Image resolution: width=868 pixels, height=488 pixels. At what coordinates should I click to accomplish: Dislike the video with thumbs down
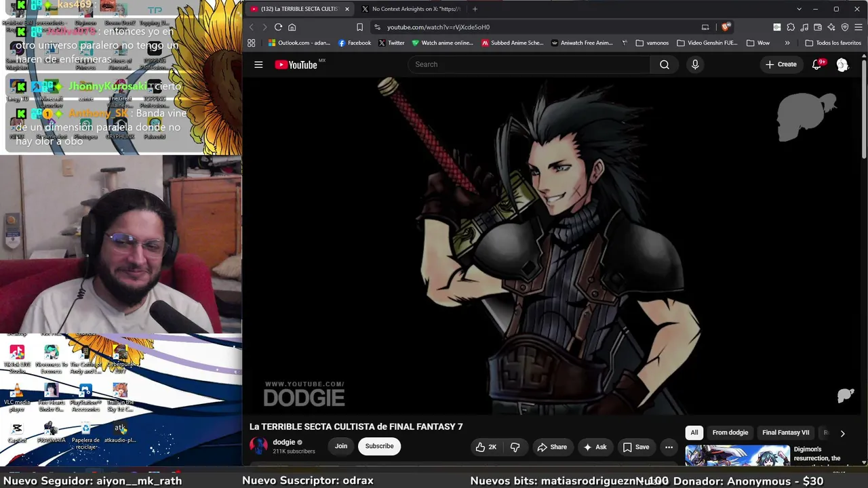click(515, 447)
